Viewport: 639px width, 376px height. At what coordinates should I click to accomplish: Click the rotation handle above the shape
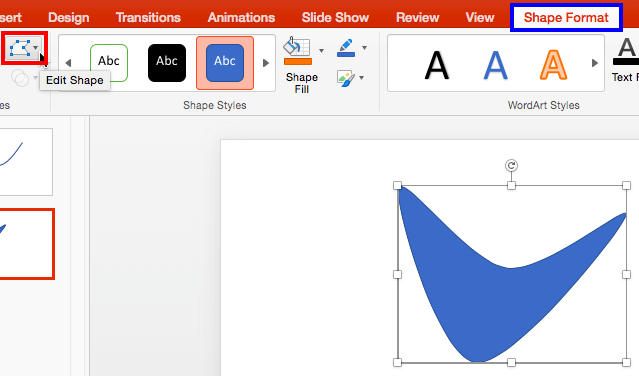[x=511, y=165]
